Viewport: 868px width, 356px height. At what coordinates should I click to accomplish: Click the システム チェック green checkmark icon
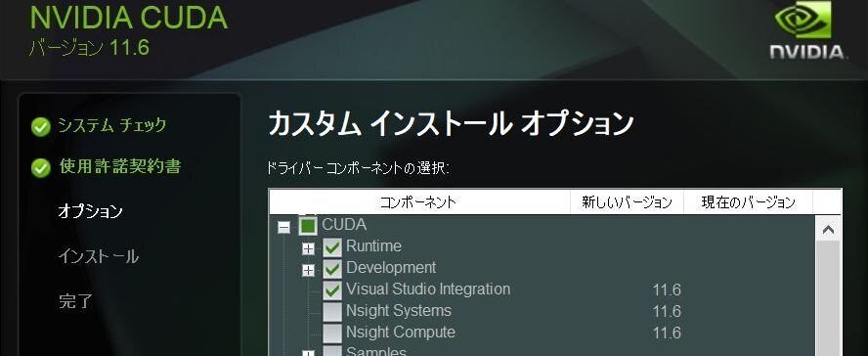click(40, 127)
